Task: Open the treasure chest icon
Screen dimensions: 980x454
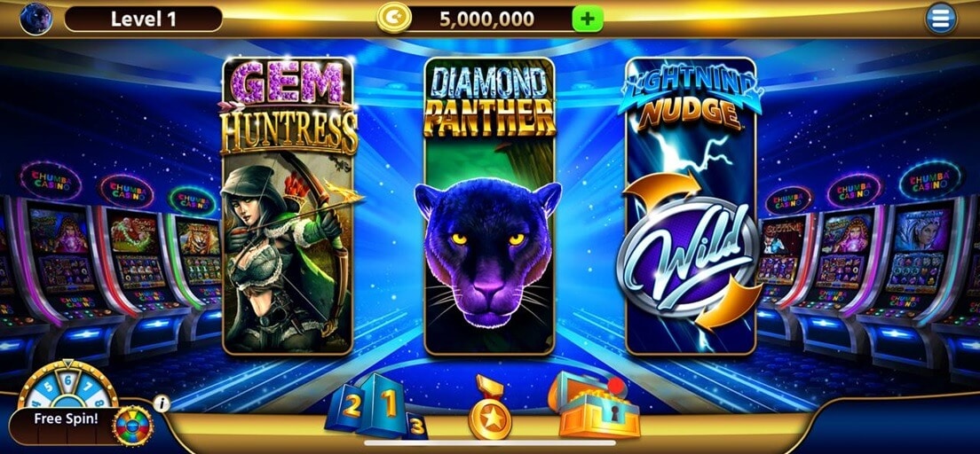Action: (594, 404)
